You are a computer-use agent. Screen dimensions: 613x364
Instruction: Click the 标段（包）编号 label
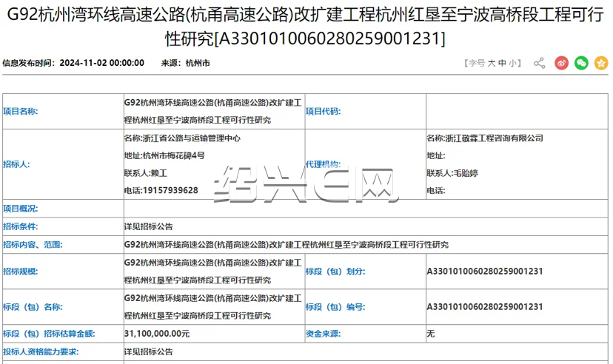(x=335, y=307)
